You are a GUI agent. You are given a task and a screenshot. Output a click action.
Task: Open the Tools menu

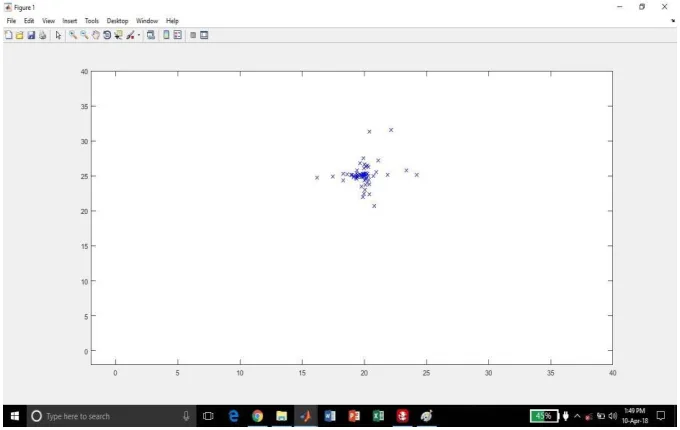pyautogui.click(x=92, y=21)
